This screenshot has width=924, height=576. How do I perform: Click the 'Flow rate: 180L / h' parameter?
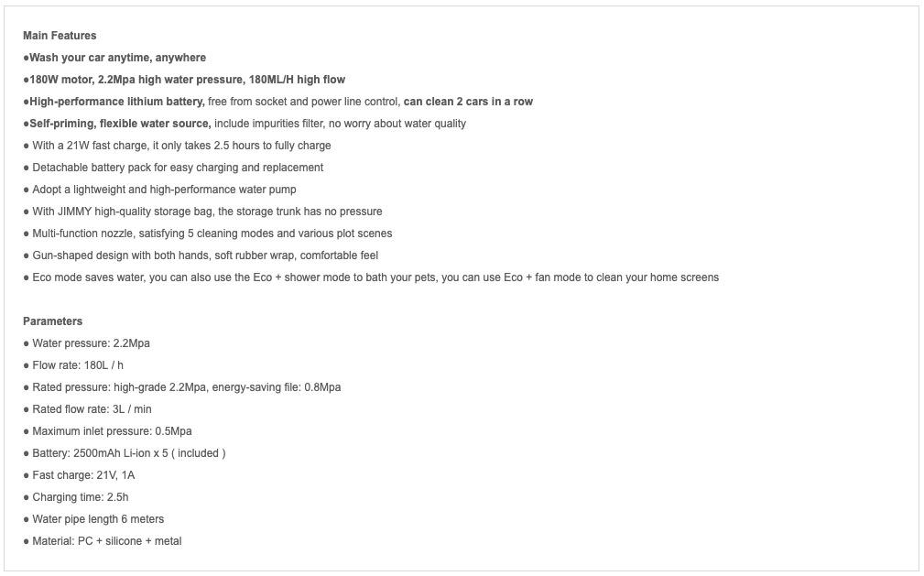[78, 365]
